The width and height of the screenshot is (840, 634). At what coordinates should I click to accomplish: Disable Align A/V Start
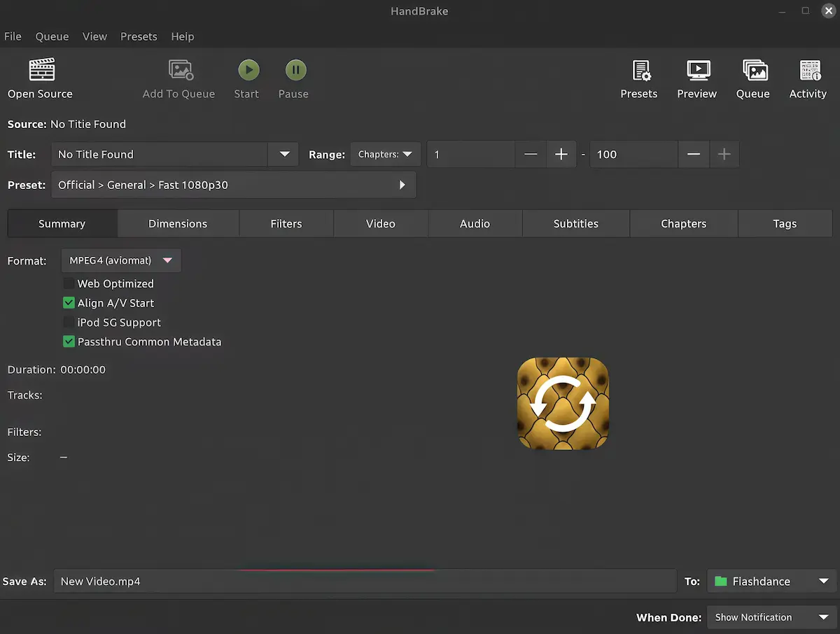point(68,303)
